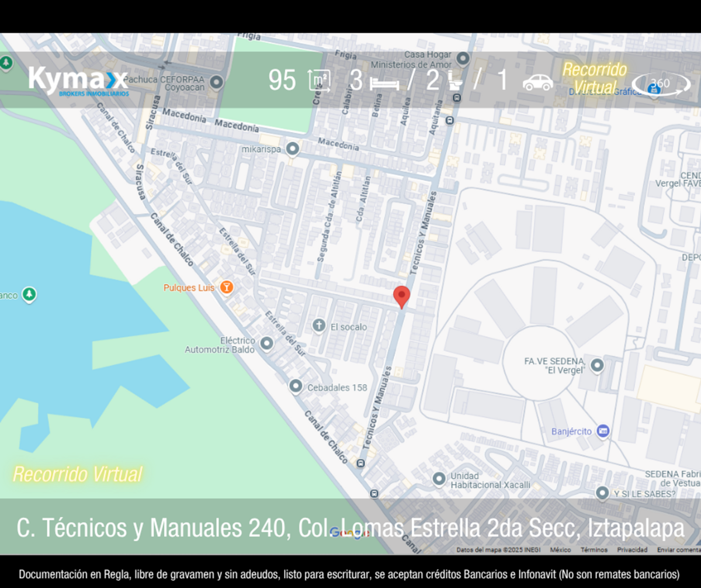Click the Recorrido Virtual label at bottom left
The height and width of the screenshot is (588, 701).
(77, 474)
